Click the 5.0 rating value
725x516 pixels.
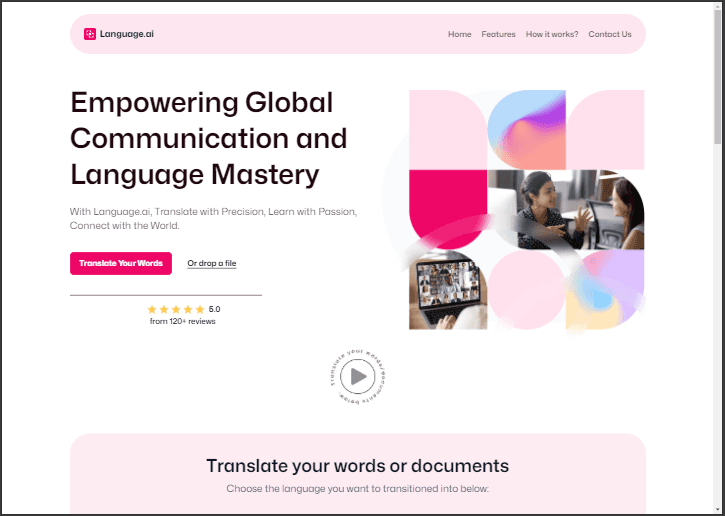[215, 309]
